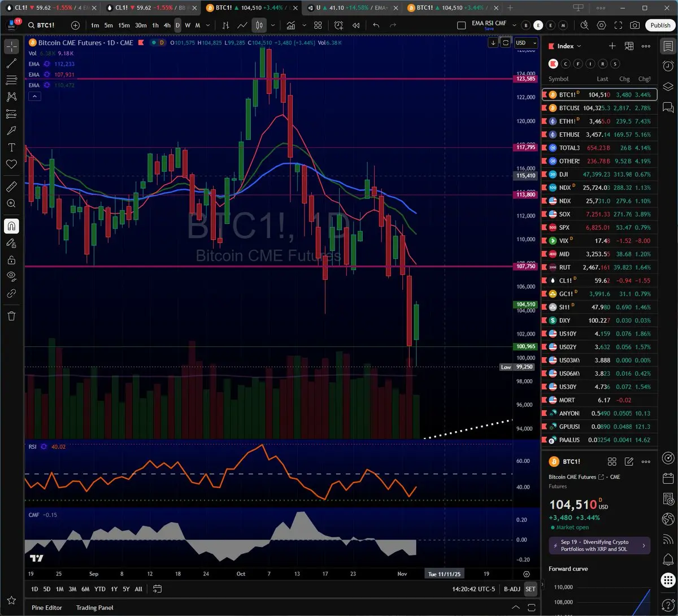
Task: Create an alert from the toolbar
Action: click(338, 25)
